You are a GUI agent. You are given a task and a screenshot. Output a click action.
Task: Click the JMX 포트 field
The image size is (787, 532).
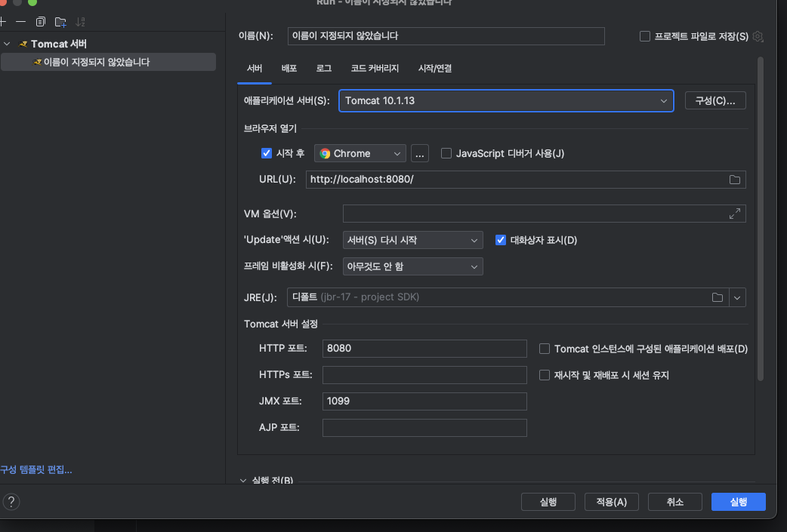coord(424,401)
